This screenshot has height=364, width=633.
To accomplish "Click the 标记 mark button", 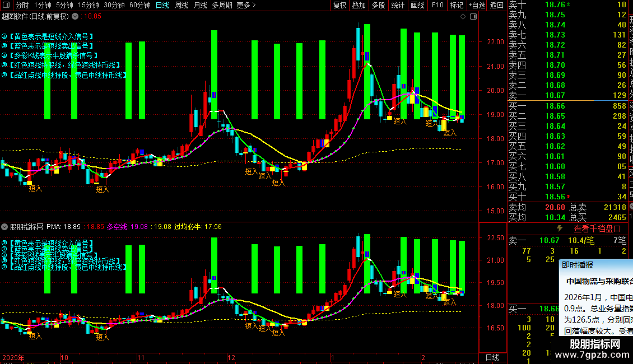I will tap(457, 5).
